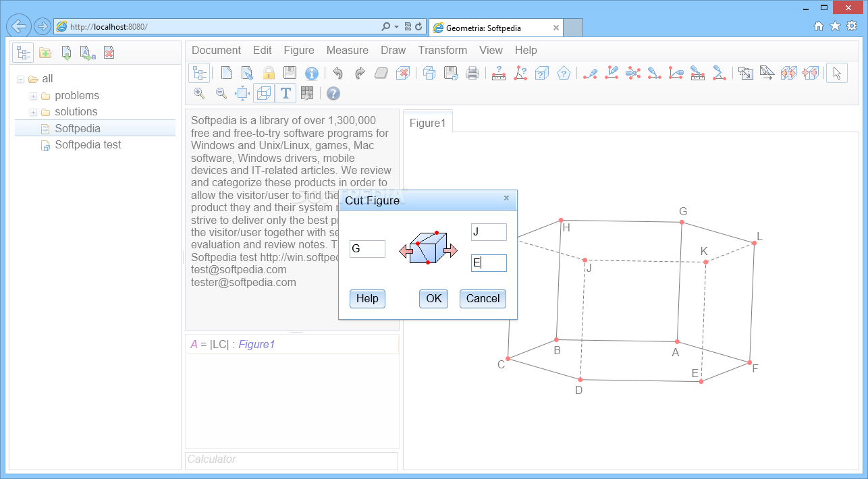Open the View menu
The height and width of the screenshot is (479, 868).
point(491,50)
